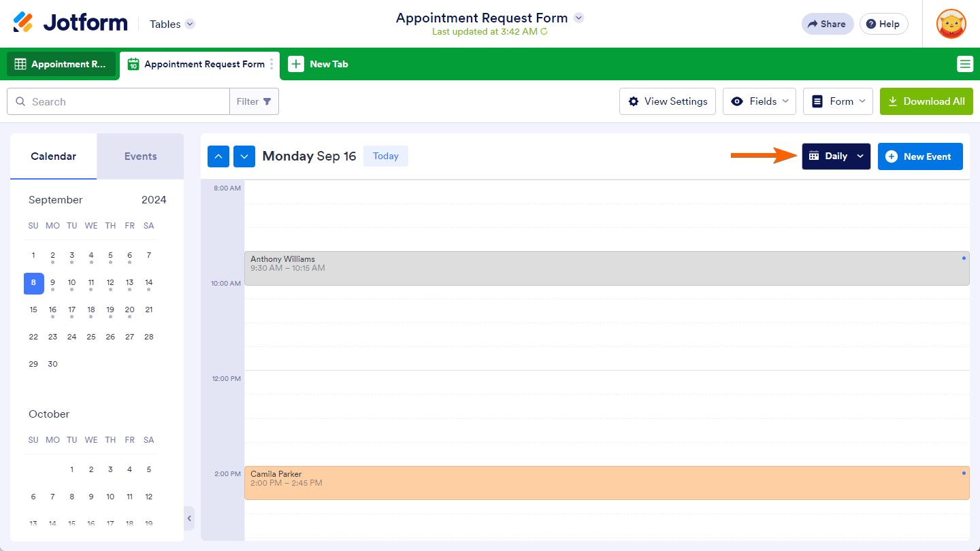The width and height of the screenshot is (980, 551).
Task: Click the New Event button
Action: click(x=919, y=156)
